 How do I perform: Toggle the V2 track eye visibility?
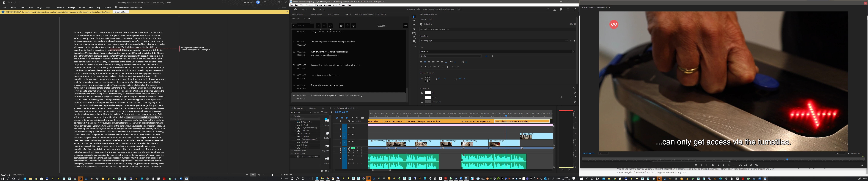click(x=353, y=135)
